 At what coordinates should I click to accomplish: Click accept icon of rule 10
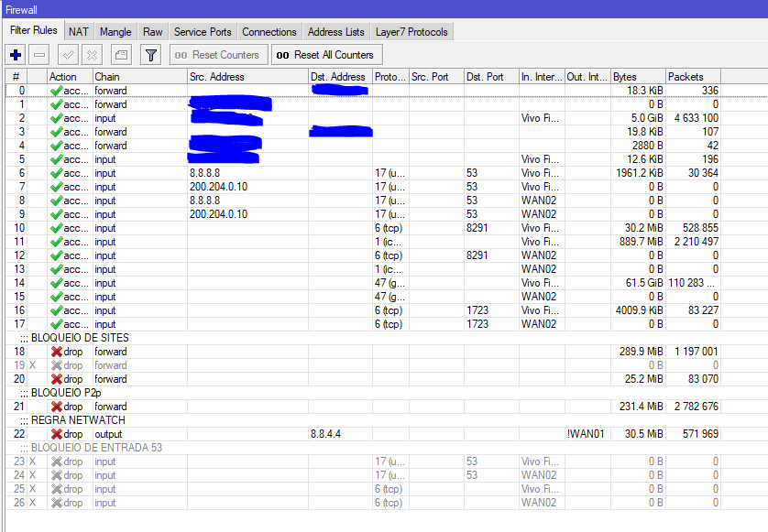[x=56, y=228]
